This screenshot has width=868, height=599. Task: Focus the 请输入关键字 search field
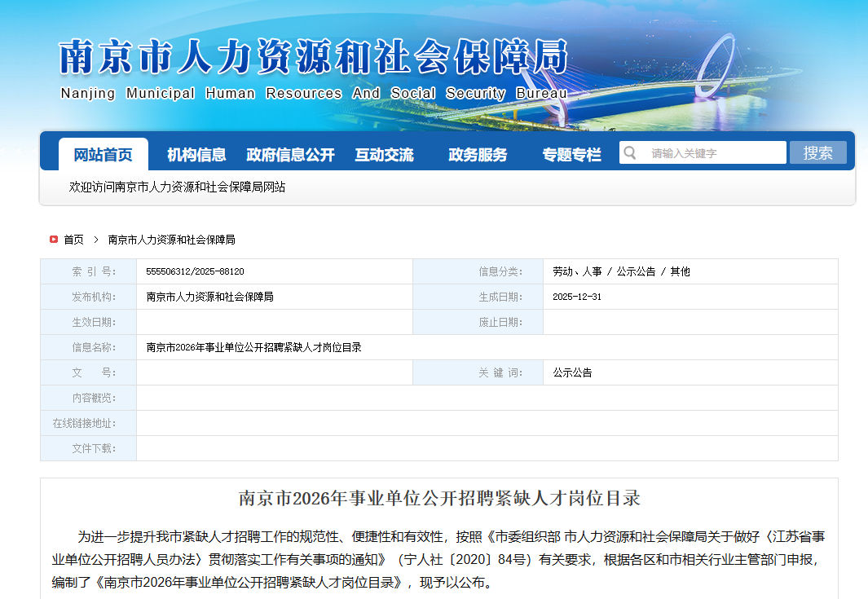point(713,153)
